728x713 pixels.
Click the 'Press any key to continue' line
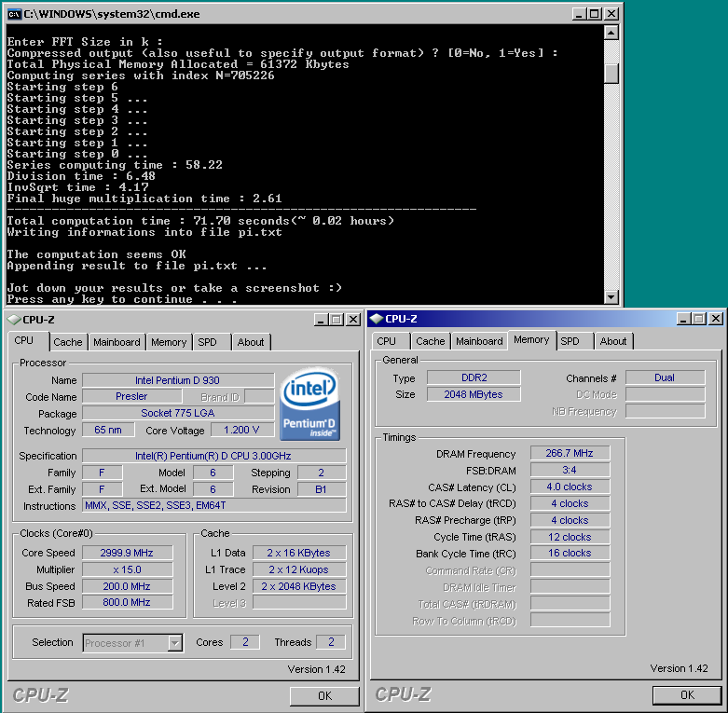click(x=122, y=299)
